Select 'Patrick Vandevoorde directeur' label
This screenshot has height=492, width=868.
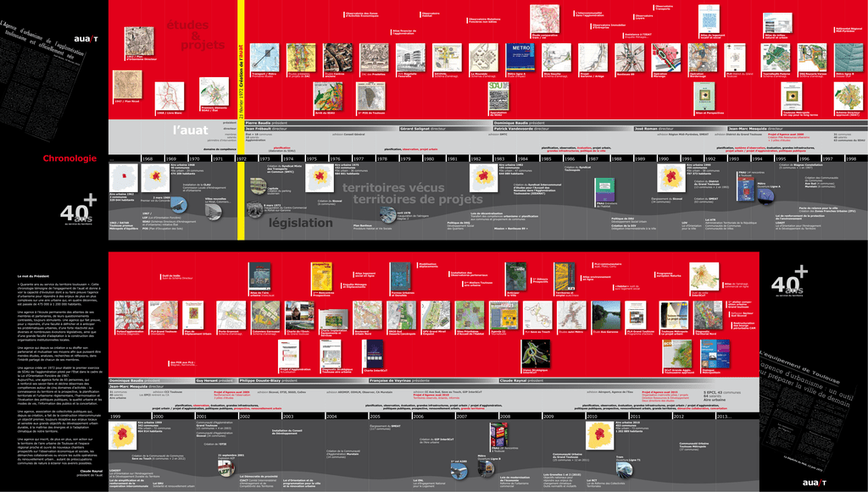(x=521, y=129)
